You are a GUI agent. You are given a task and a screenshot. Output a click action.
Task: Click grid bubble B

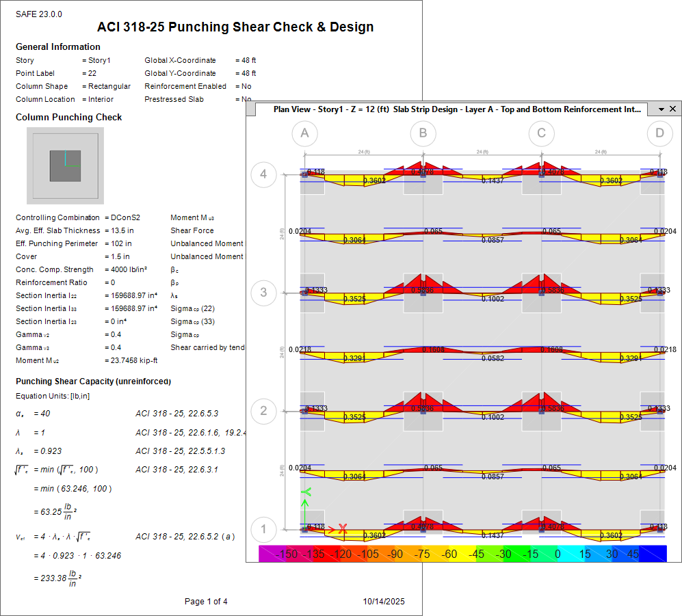[x=423, y=133]
